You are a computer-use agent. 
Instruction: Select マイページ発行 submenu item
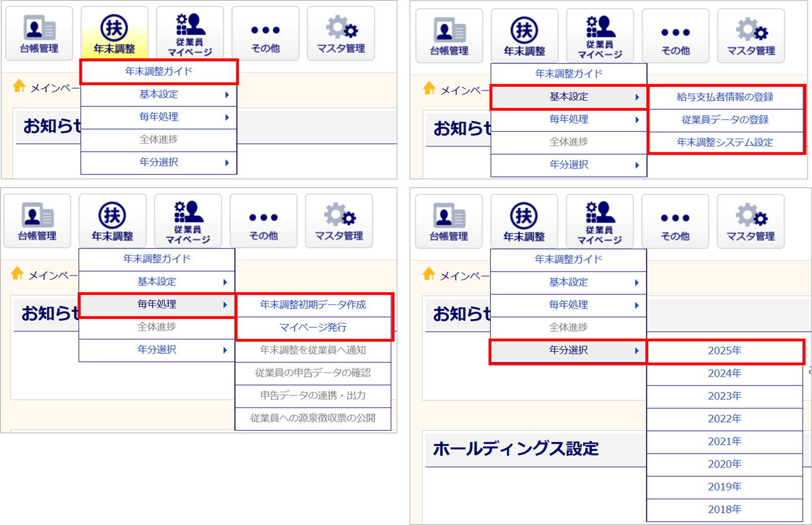coord(313,327)
